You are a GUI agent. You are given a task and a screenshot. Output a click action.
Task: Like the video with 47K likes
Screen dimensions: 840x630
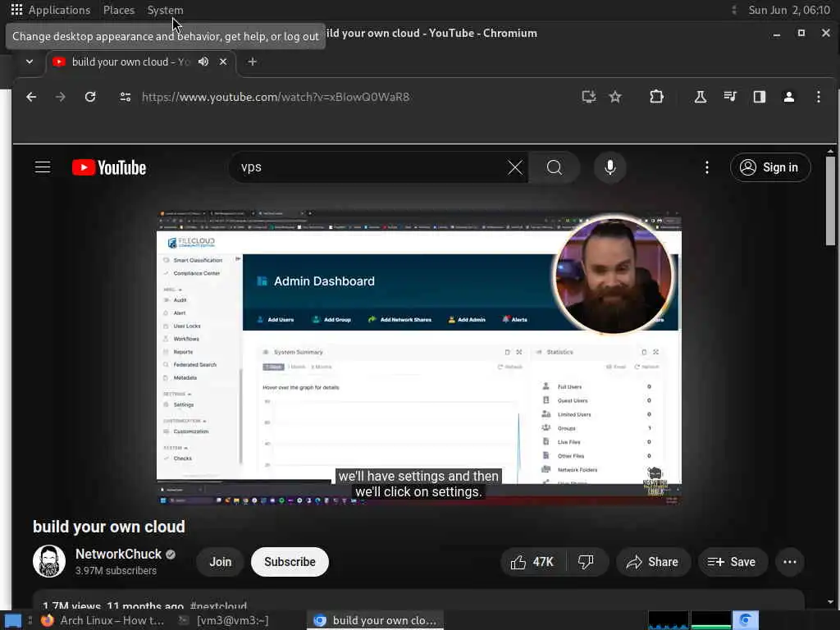pyautogui.click(x=533, y=562)
